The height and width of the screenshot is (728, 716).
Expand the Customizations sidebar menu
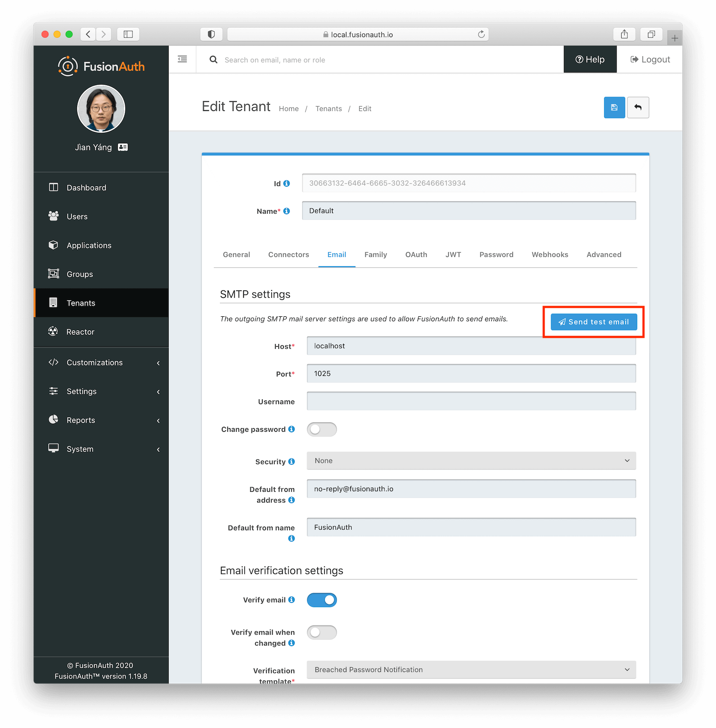101,362
